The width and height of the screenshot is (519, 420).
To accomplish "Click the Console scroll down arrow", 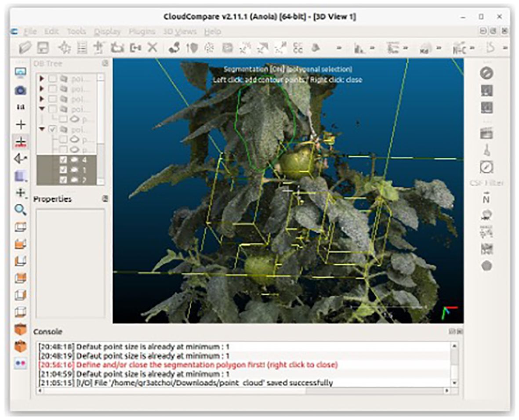I will (454, 383).
